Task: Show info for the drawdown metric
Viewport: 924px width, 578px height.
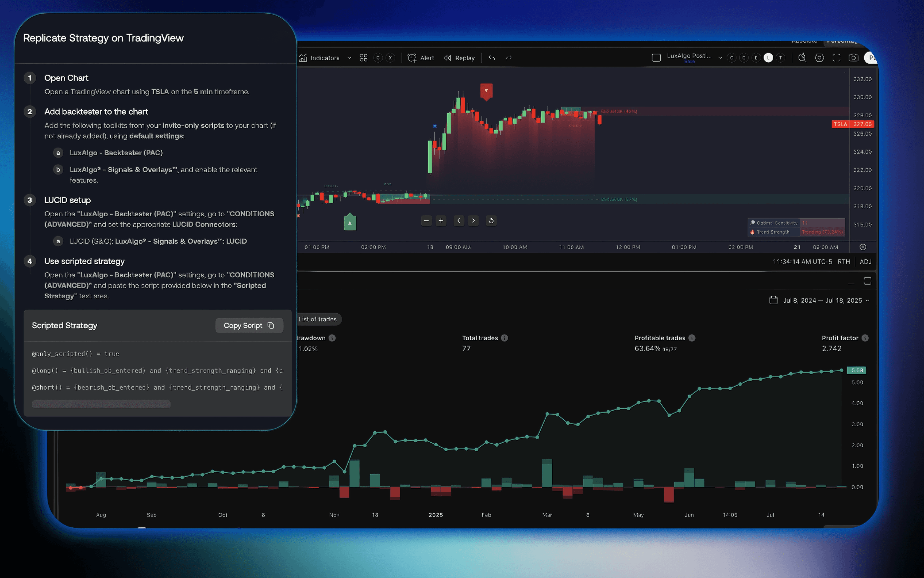Action: point(332,338)
